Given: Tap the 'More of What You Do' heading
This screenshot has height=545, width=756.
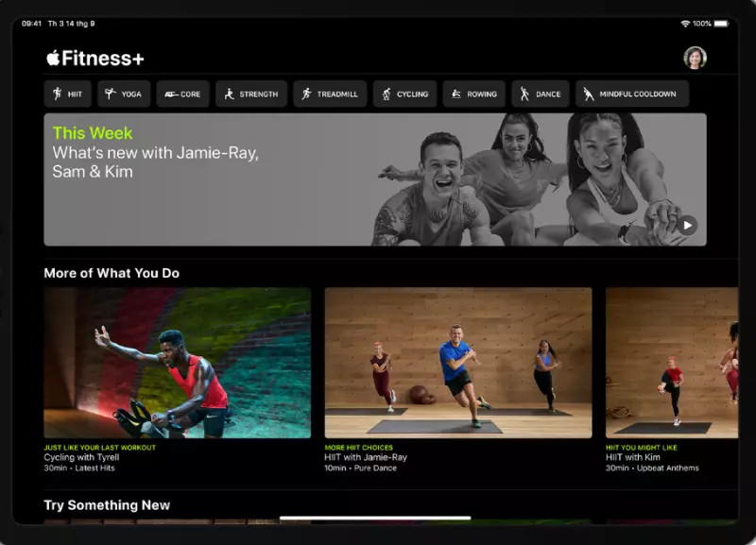Looking at the screenshot, I should (112, 273).
